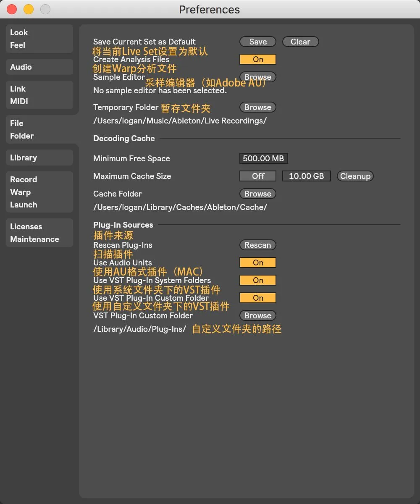Clear the default Live Set
420x504 pixels.
click(300, 42)
